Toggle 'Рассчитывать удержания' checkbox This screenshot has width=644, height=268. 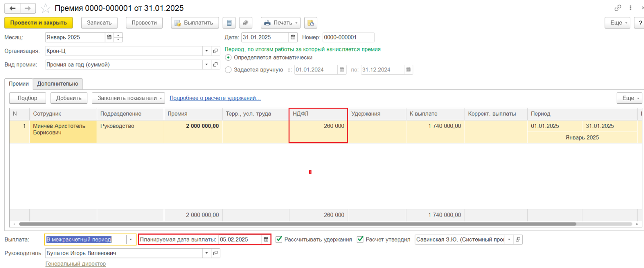(x=279, y=239)
